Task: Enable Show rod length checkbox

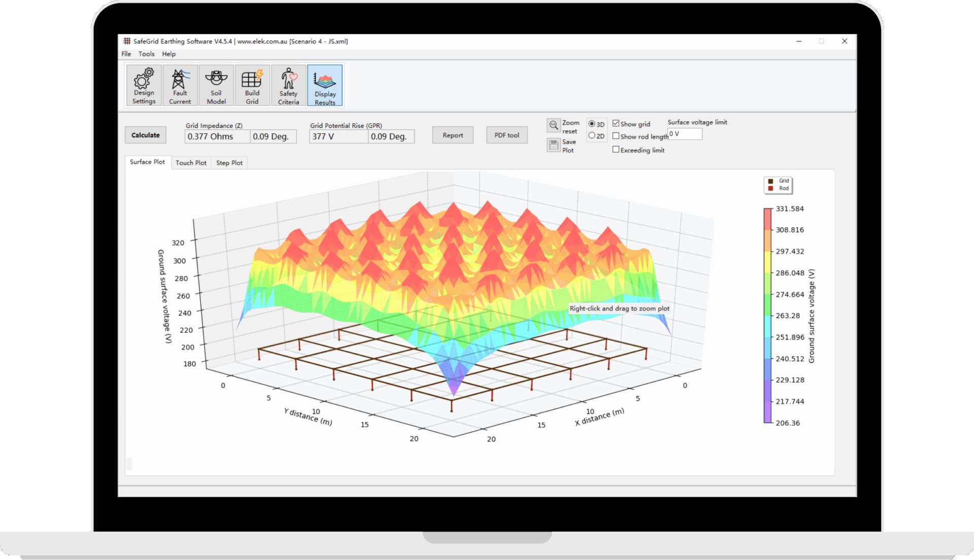Action: 616,136
